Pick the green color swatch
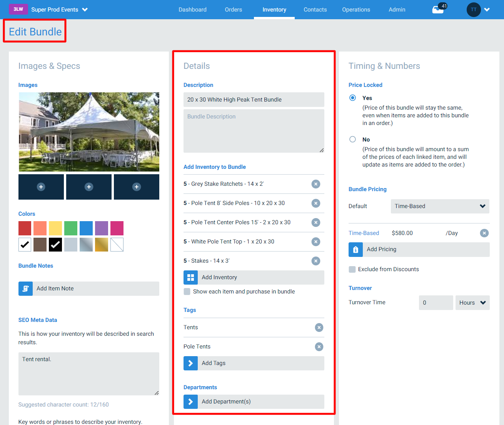 71,228
